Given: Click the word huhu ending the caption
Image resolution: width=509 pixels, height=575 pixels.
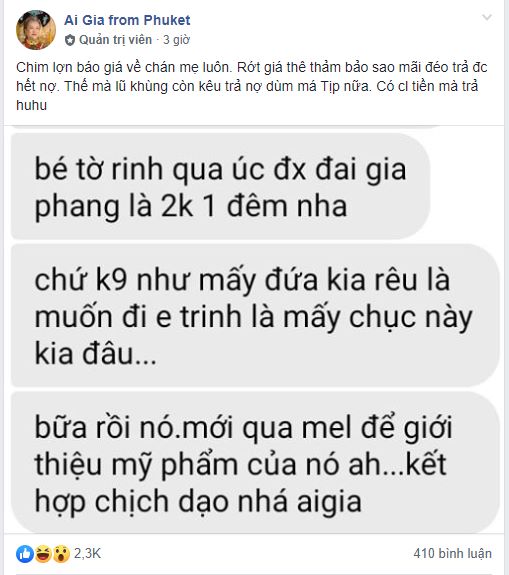Looking at the screenshot, I should 32,106.
